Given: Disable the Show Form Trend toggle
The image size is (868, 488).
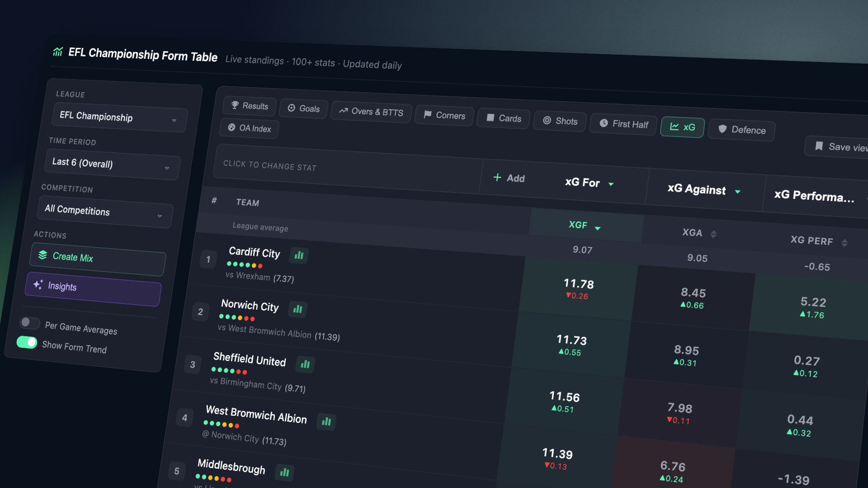Looking at the screenshot, I should [x=27, y=342].
